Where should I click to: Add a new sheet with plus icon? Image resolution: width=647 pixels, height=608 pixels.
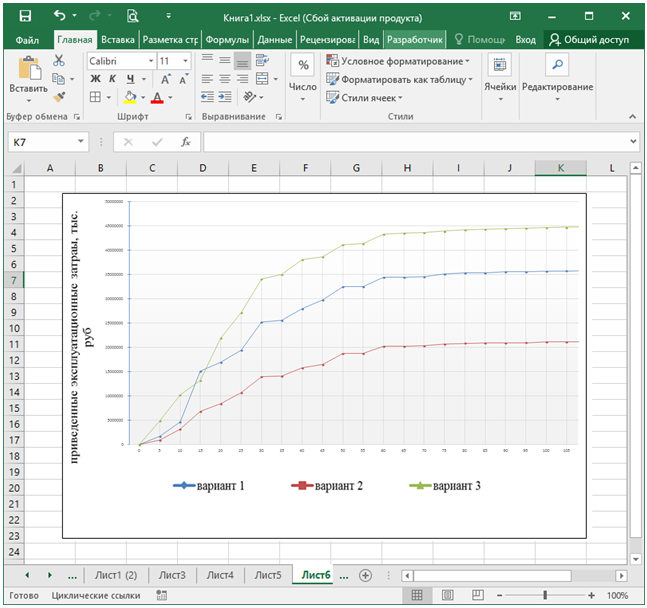point(365,575)
